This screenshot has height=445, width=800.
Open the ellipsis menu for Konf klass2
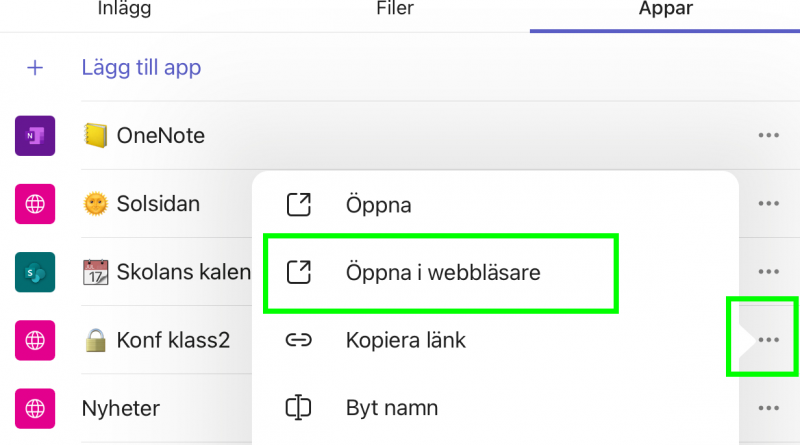click(768, 340)
